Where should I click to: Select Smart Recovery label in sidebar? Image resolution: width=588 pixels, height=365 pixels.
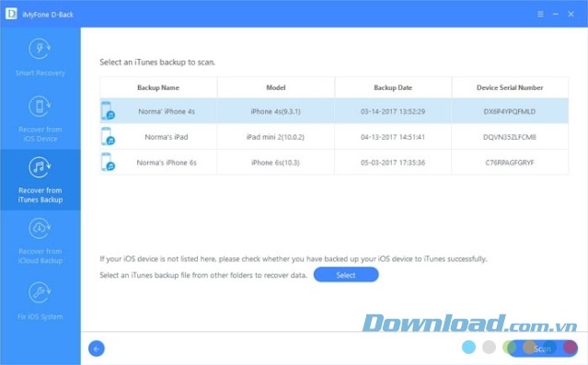40,73
